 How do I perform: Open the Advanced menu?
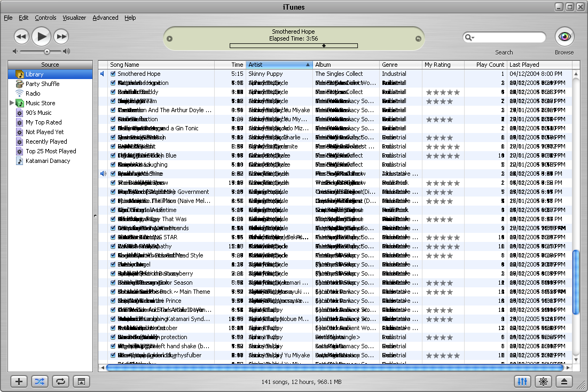pyautogui.click(x=105, y=18)
